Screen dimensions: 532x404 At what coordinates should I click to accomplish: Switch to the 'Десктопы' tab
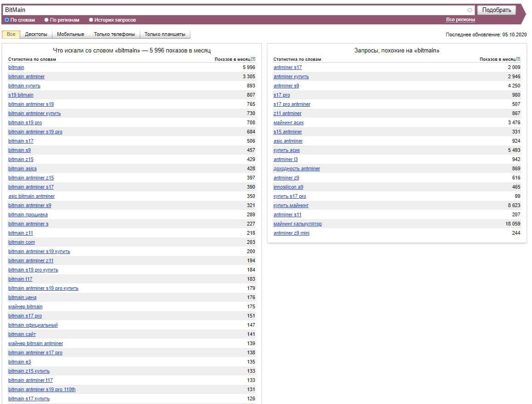[x=36, y=35]
